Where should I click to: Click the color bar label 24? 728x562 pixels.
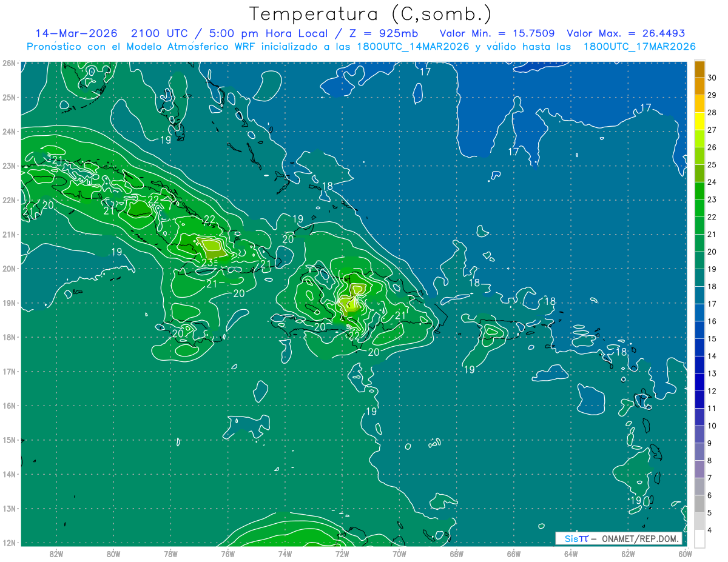[712, 182]
